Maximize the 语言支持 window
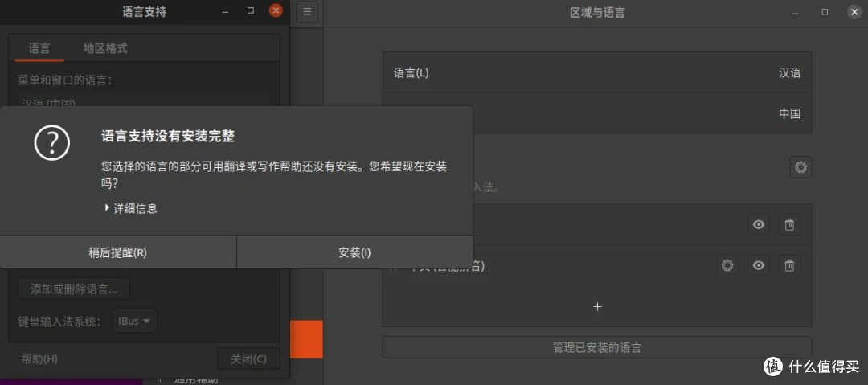 (x=251, y=10)
